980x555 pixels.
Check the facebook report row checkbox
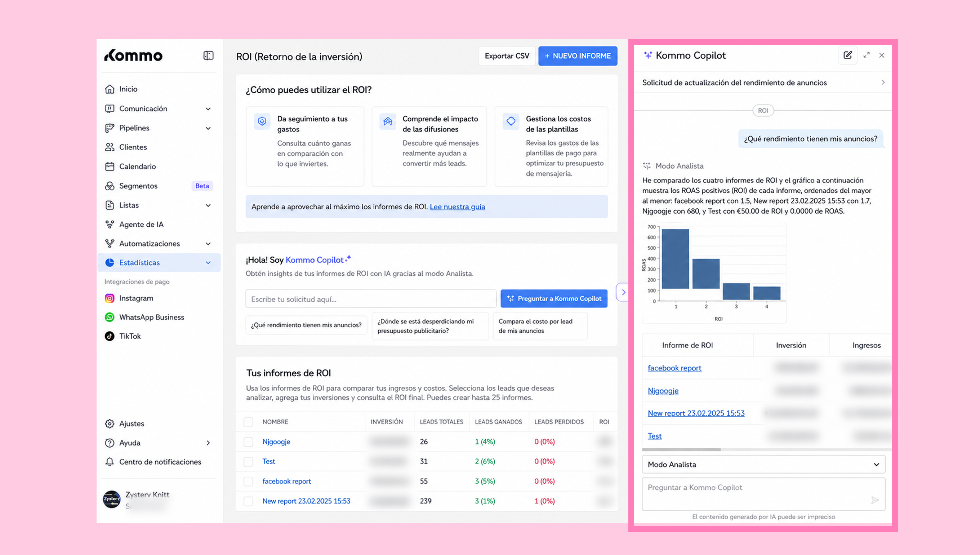(x=249, y=481)
